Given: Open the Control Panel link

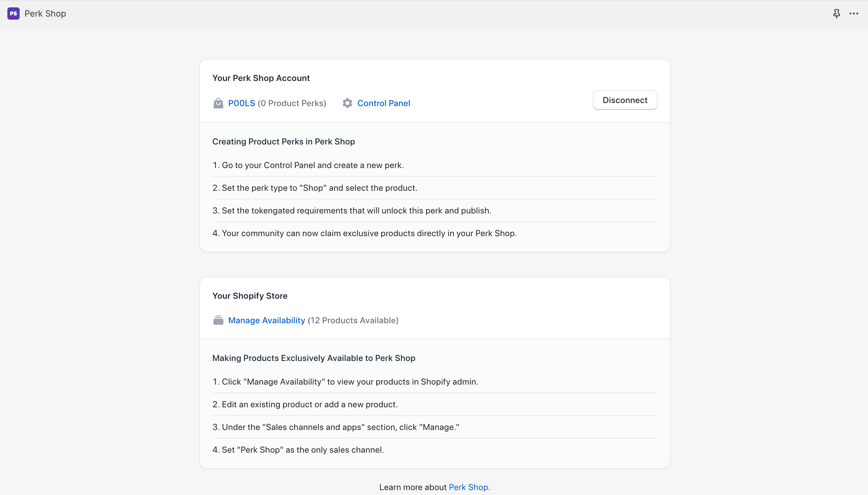Looking at the screenshot, I should coord(383,103).
